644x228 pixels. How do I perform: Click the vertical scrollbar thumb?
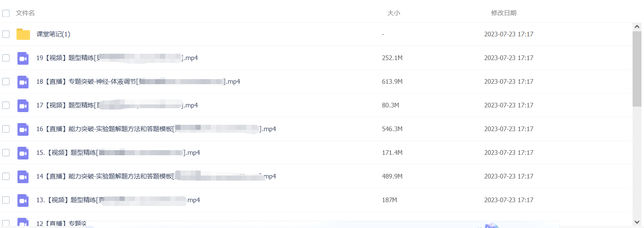pyautogui.click(x=637, y=69)
